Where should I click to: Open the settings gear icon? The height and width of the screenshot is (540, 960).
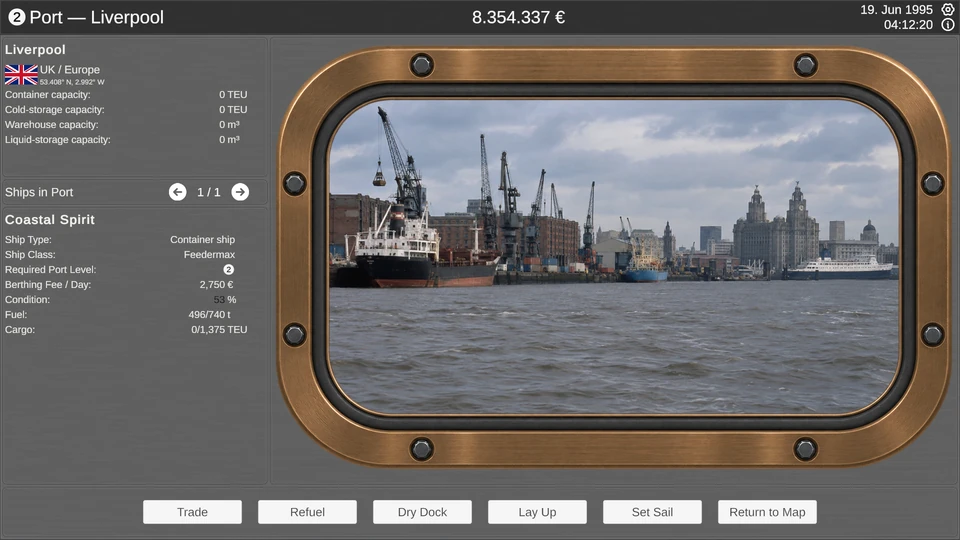coord(948,9)
